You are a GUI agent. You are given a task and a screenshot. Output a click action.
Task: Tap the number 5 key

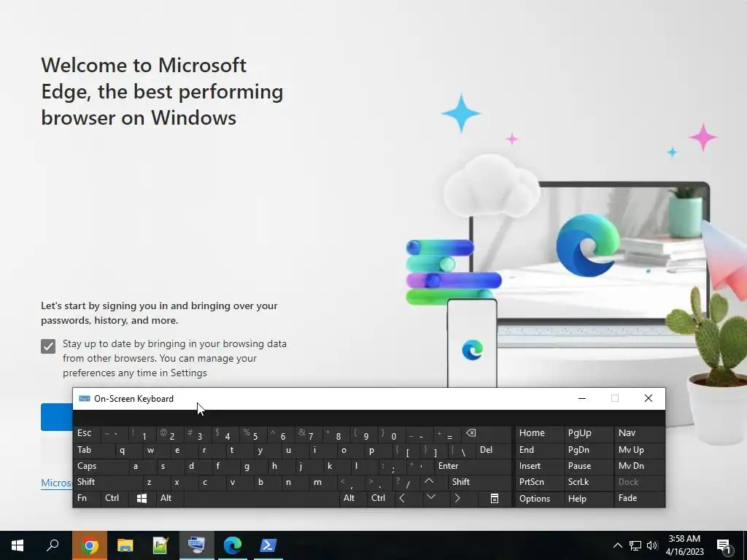click(x=252, y=433)
